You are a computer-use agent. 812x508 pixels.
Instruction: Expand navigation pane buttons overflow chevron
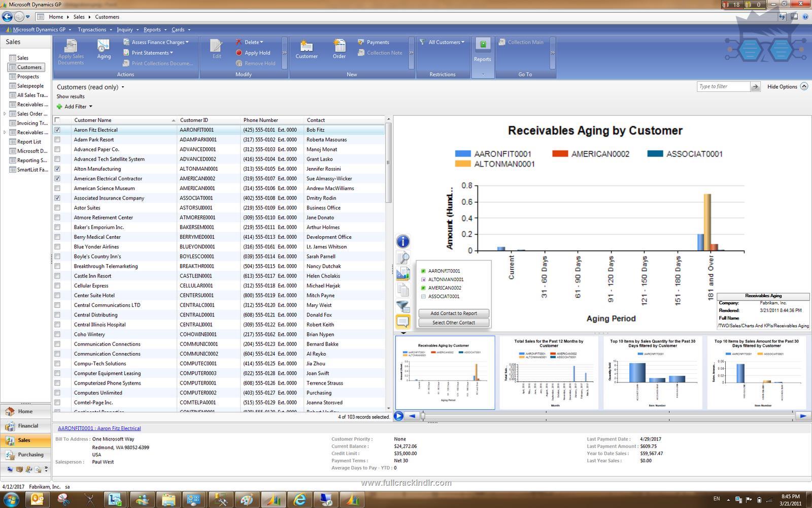pos(46,469)
